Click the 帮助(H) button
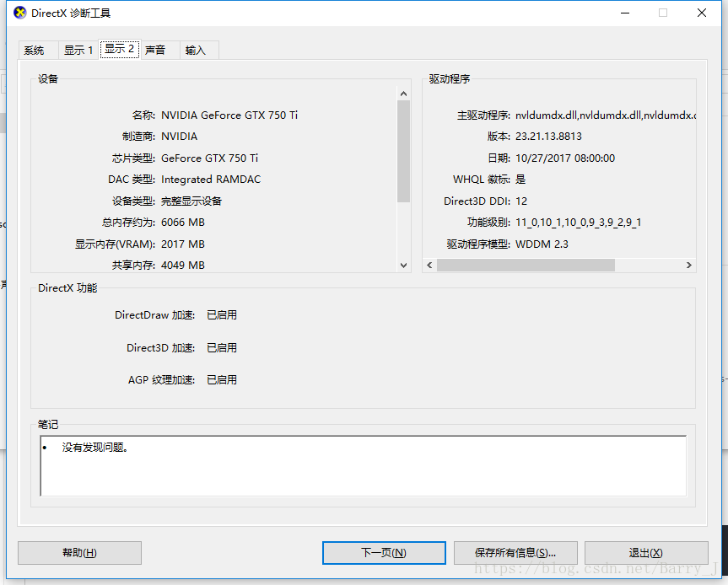Viewport: 728px width, 585px height. click(79, 552)
